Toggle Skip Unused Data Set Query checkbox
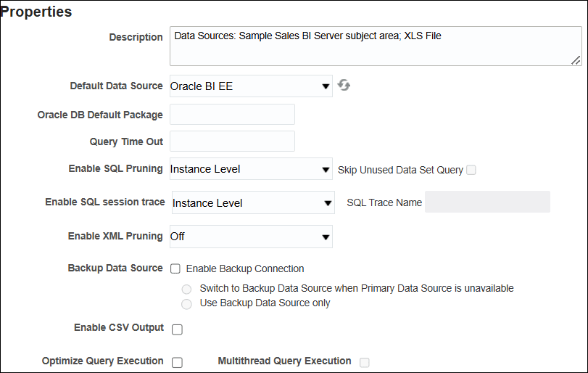588x373 pixels. coord(471,170)
